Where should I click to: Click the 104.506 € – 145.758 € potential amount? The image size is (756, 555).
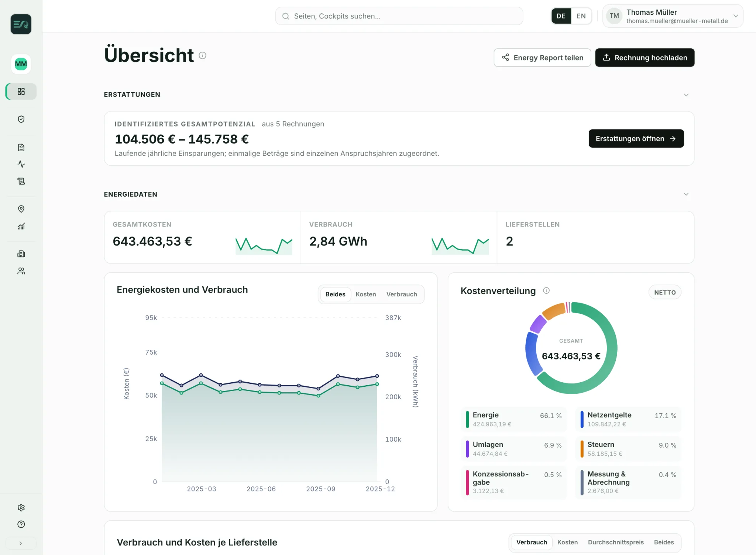[182, 139]
